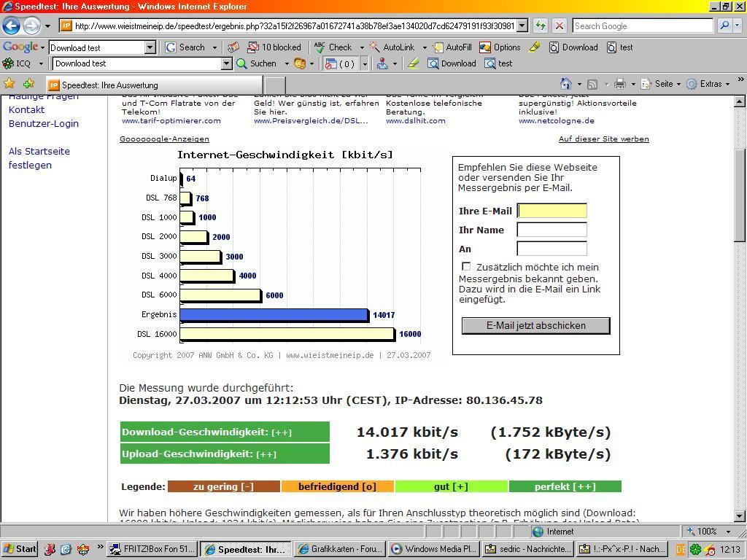Add to Favorites with star-plus icon
Viewport: 747px width, 560px height.
coord(28,84)
